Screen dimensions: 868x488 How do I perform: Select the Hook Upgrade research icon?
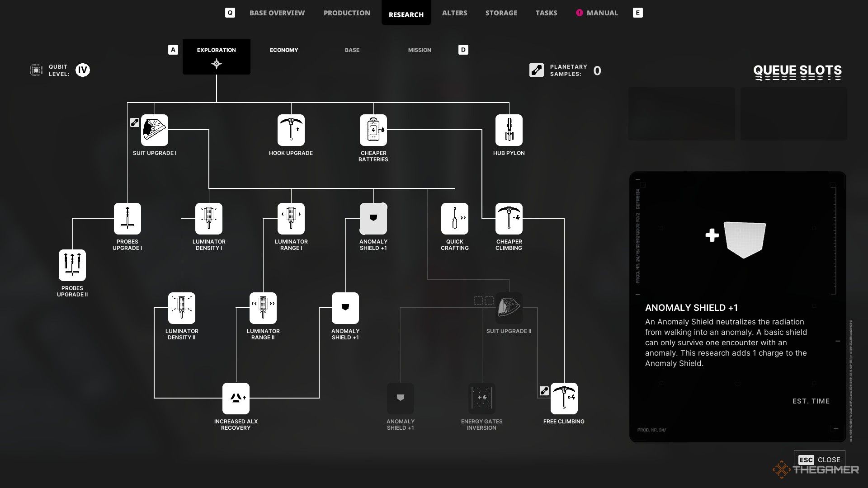[x=291, y=130]
